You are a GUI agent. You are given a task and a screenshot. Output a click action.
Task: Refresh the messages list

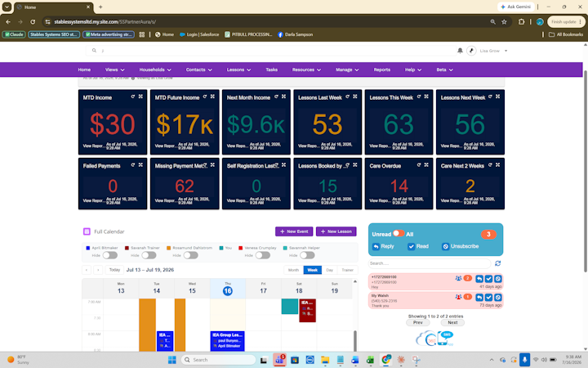click(497, 263)
